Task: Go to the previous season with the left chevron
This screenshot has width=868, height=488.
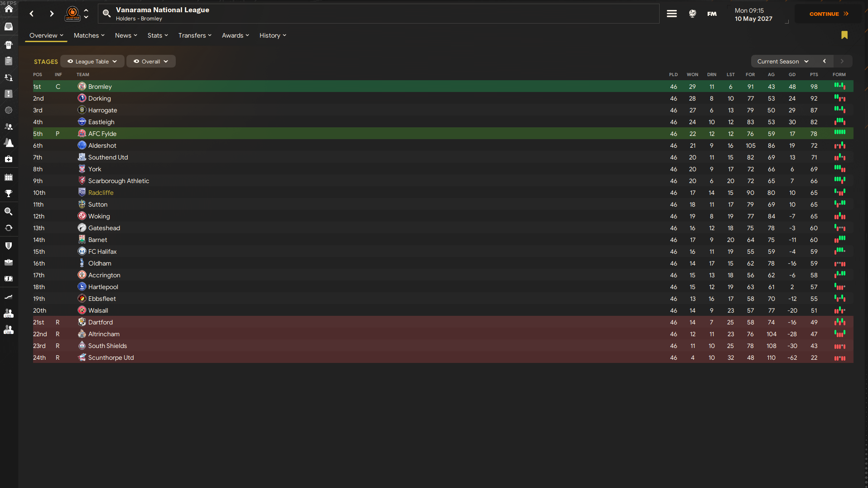Action: point(825,62)
